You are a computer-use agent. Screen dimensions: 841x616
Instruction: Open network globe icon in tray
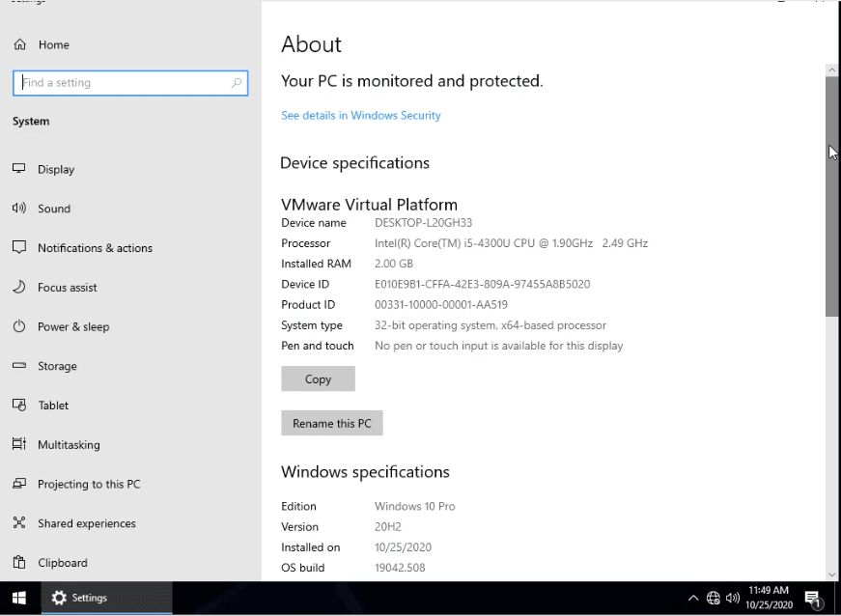point(713,598)
